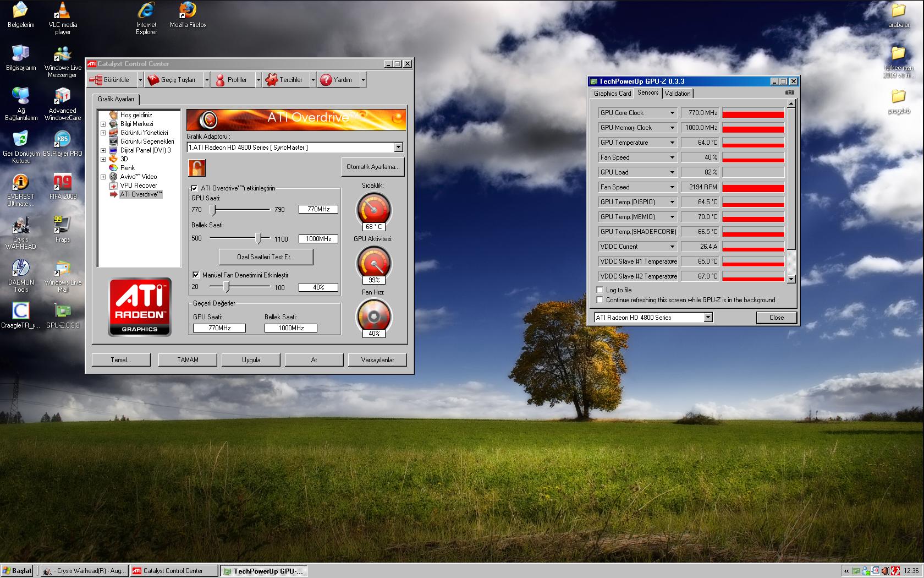
Task: Launch Mozilla Firefox from desktop
Action: click(x=188, y=15)
